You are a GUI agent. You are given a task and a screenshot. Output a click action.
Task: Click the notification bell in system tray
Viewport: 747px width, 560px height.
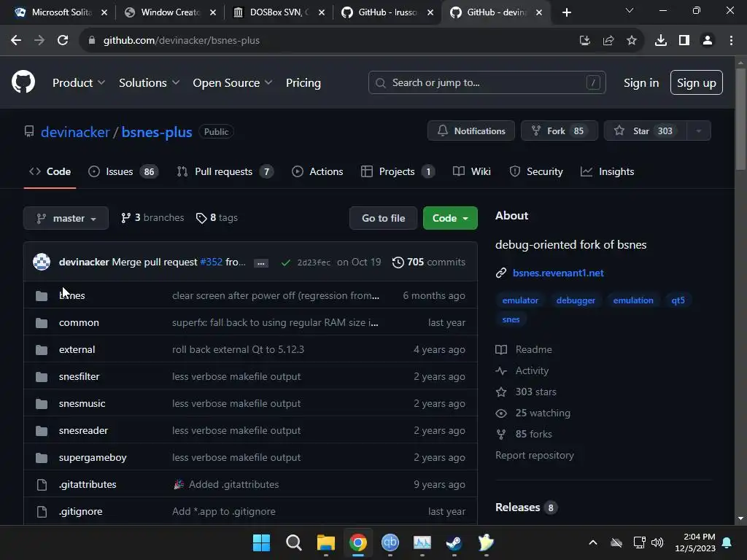[727, 542]
